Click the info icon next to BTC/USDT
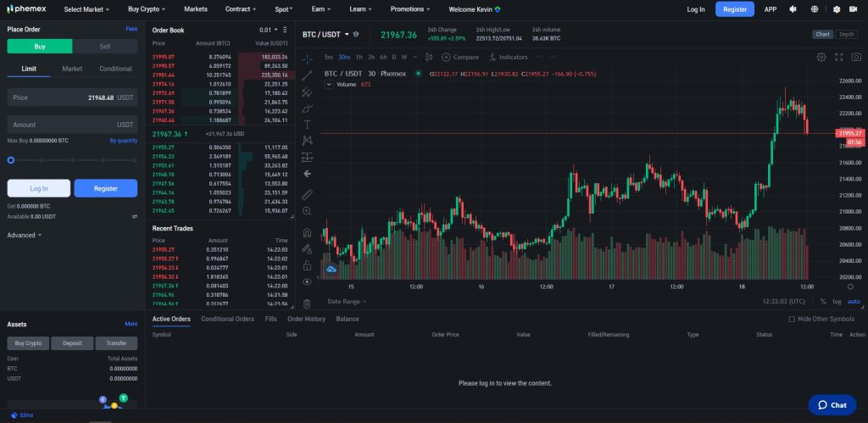Viewport: 868px width, 423px height. (x=355, y=34)
